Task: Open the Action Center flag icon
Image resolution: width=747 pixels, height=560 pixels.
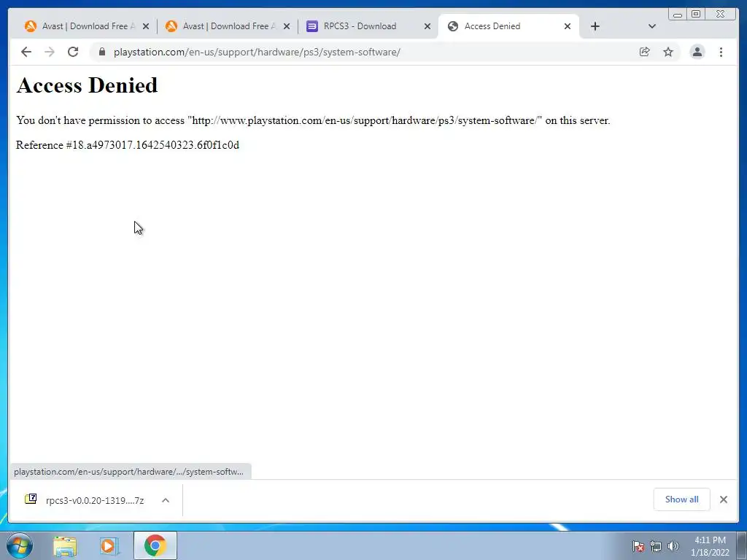Action: coord(638,546)
